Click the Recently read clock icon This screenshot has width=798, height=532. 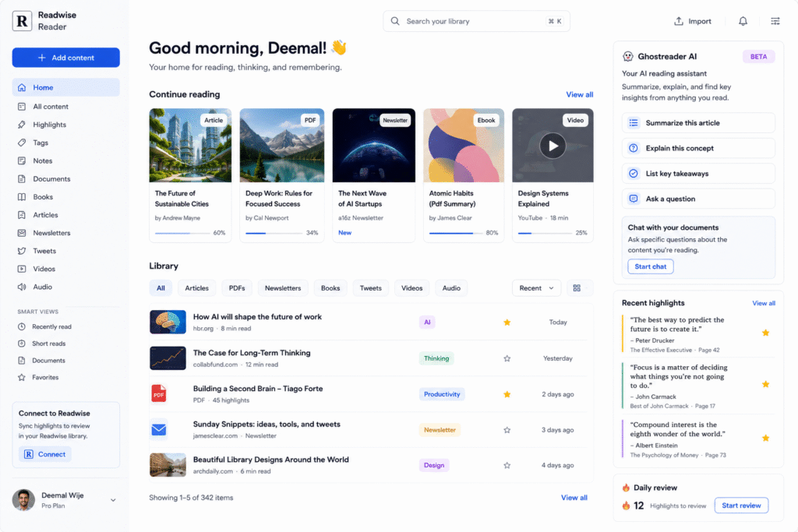(x=21, y=326)
